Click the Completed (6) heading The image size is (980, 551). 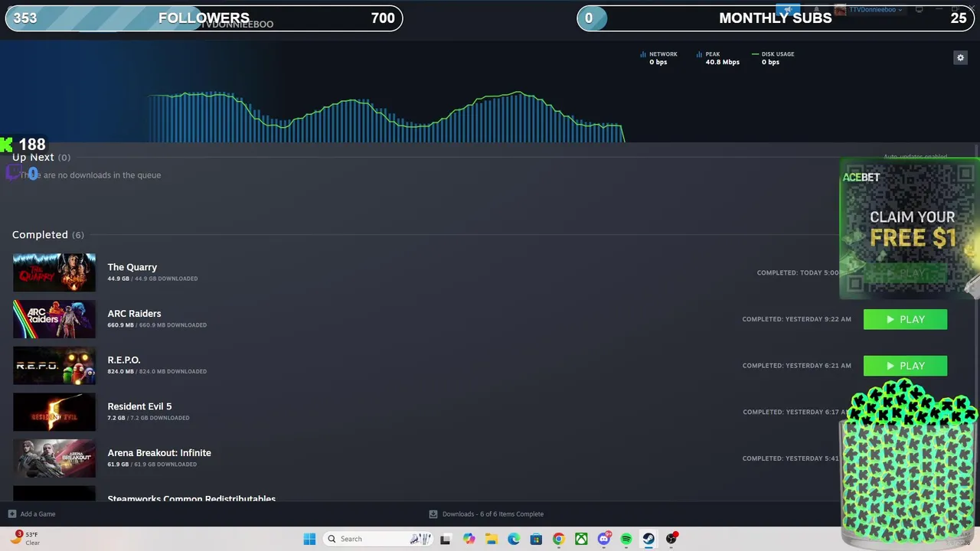point(48,235)
